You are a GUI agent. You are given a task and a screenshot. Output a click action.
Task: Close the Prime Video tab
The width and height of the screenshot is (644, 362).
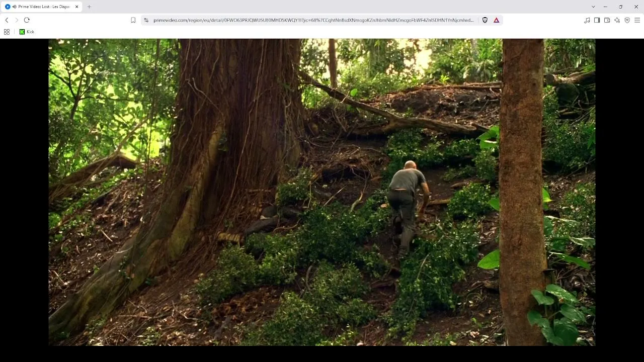pos(77,7)
